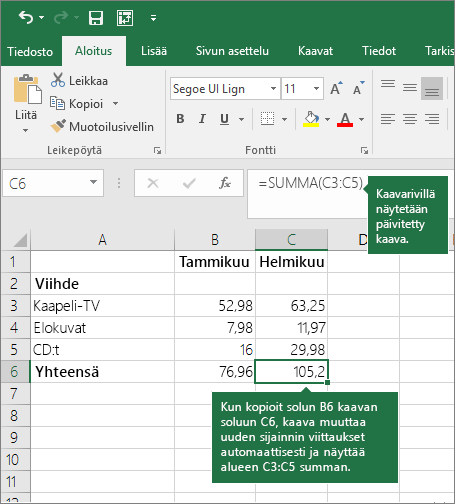Viewport: 455px width, 504px height.
Task: Expand the font color dropdown arrow
Action: click(x=361, y=119)
